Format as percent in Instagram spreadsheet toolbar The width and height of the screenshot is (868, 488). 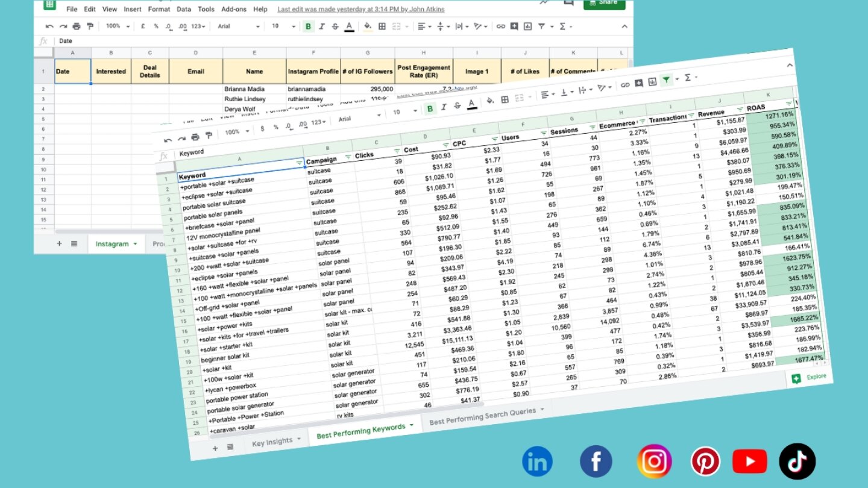tap(156, 27)
